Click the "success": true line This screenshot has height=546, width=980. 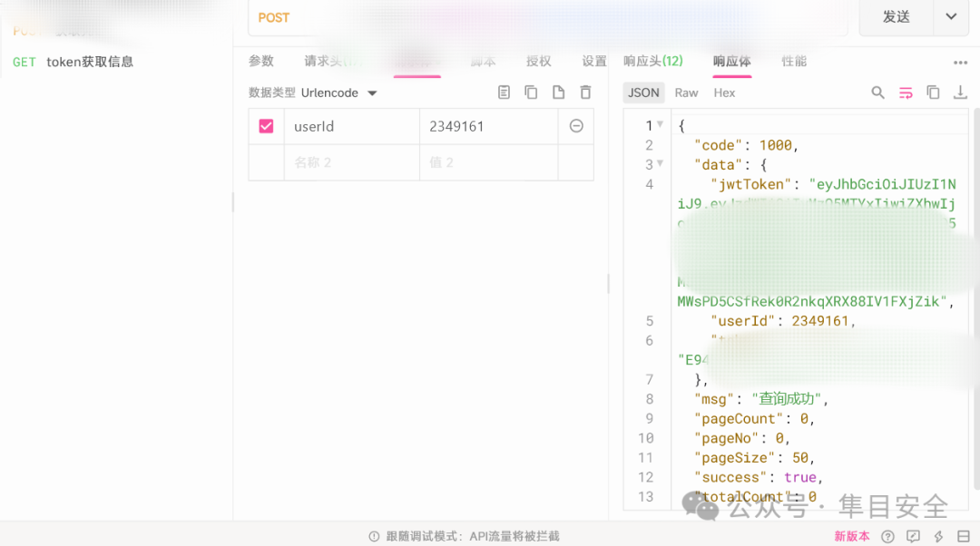point(759,477)
